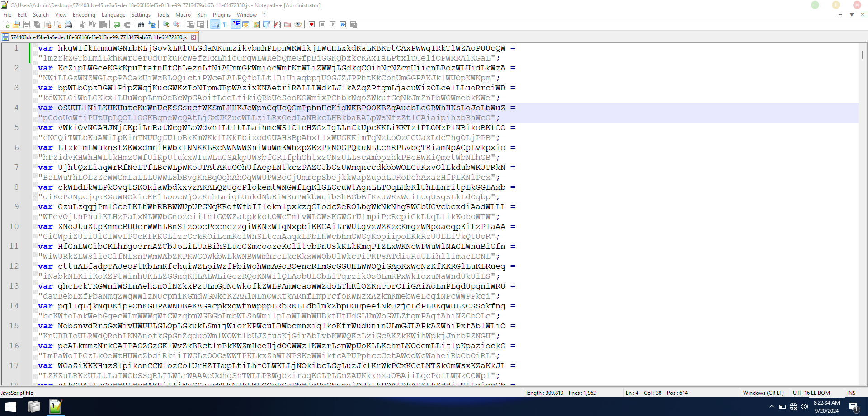
Task: Toggle the monitoring eye icon
Action: point(298,24)
